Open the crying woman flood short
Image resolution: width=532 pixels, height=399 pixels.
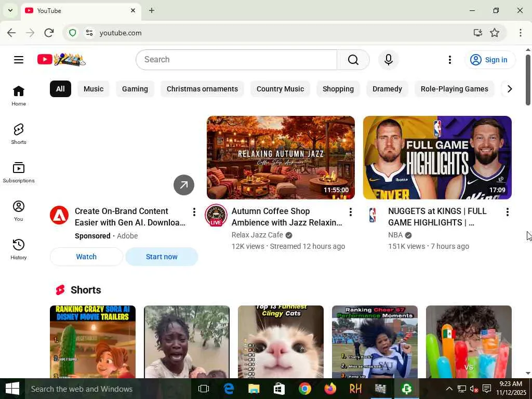[187, 342]
